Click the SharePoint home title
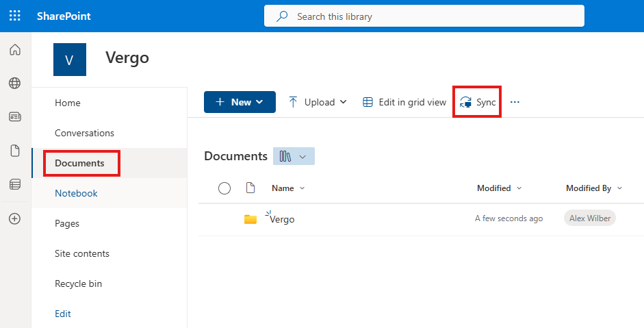The height and width of the screenshot is (328, 644). point(64,16)
